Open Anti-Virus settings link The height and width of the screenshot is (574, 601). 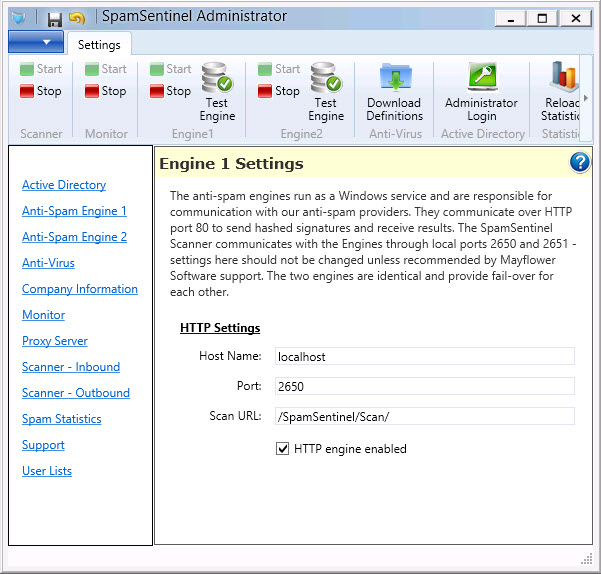pos(48,263)
